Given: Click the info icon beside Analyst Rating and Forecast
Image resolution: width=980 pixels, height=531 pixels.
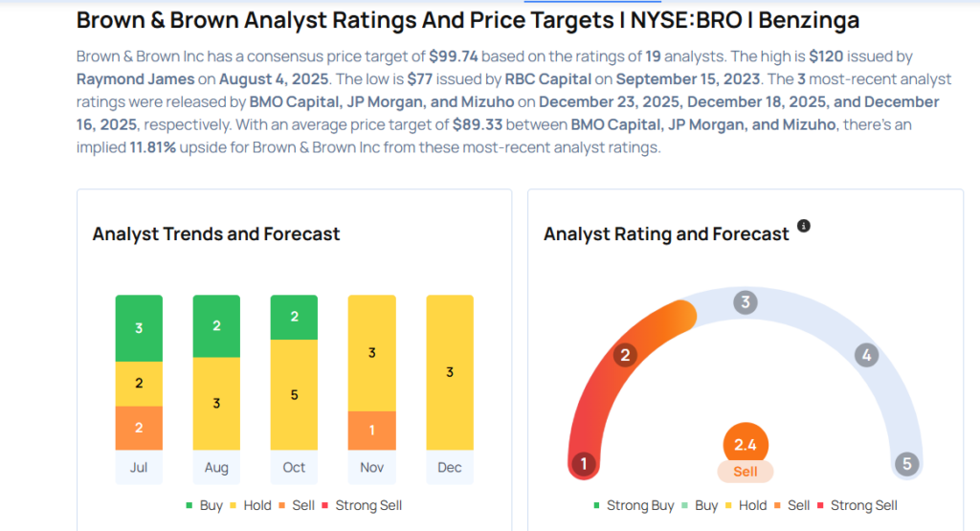Looking at the screenshot, I should point(804,226).
